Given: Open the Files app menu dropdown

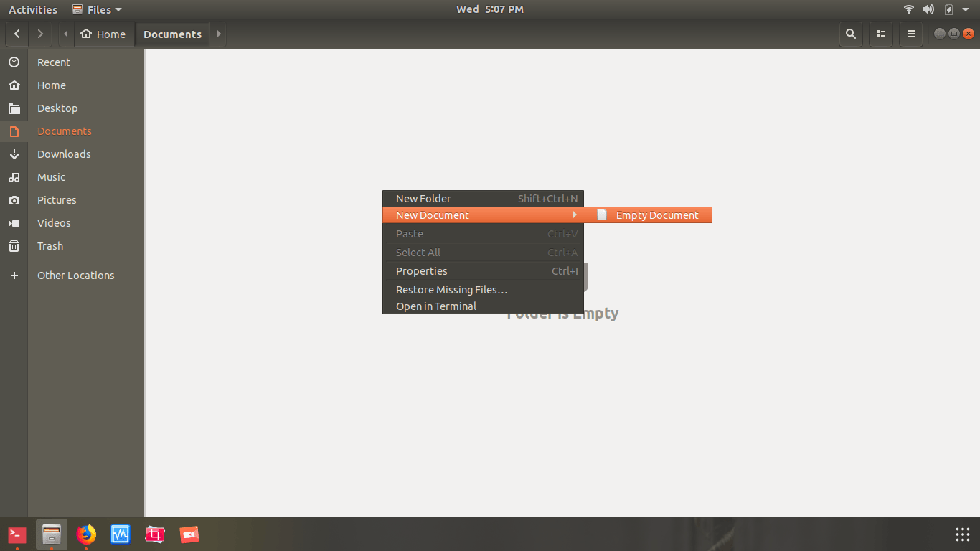Looking at the screenshot, I should [97, 9].
